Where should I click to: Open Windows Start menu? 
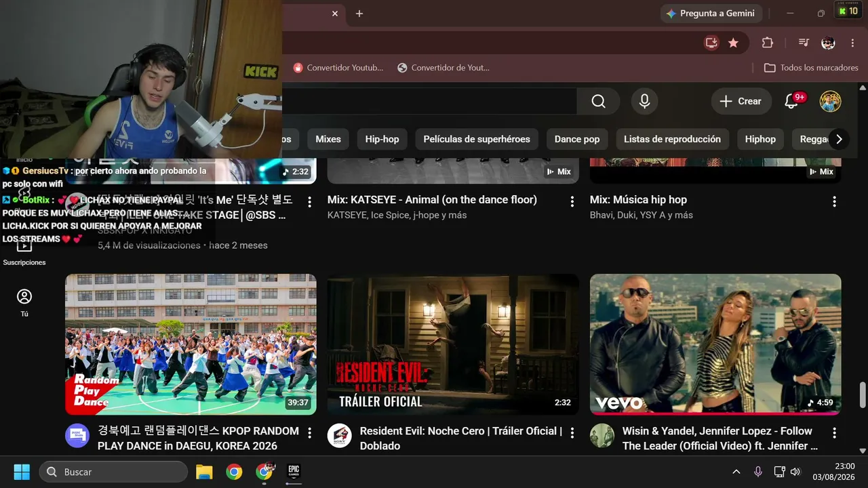coord(22,472)
